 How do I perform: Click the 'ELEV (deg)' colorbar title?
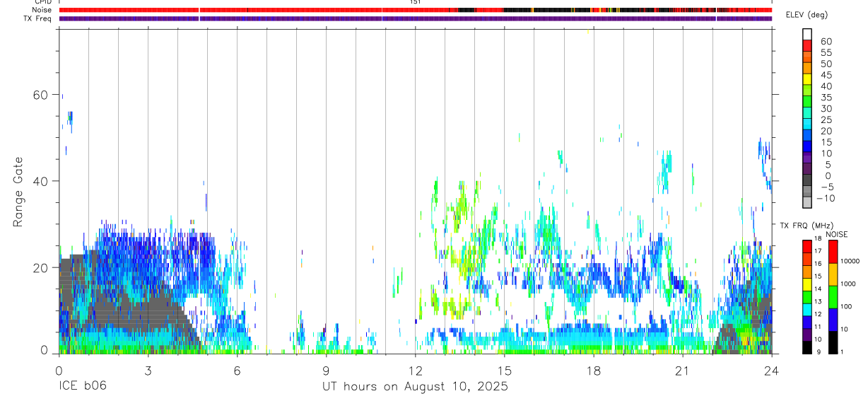point(807,15)
